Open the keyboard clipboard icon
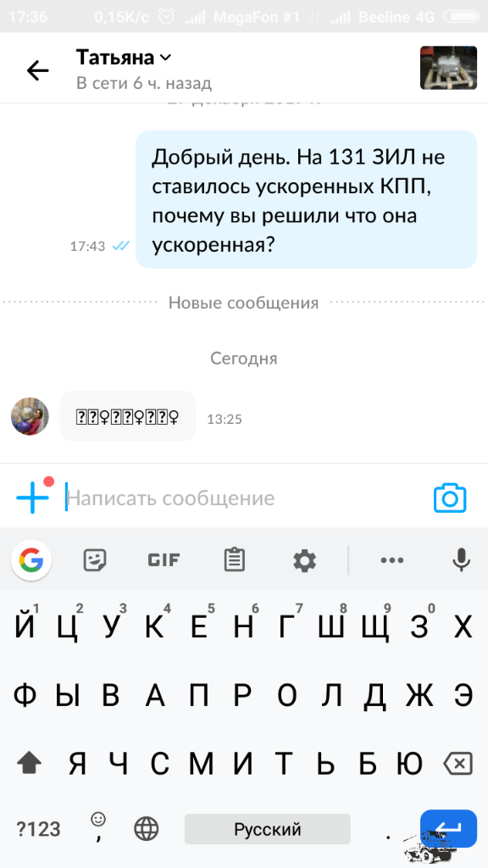The height and width of the screenshot is (868, 488). [x=235, y=560]
